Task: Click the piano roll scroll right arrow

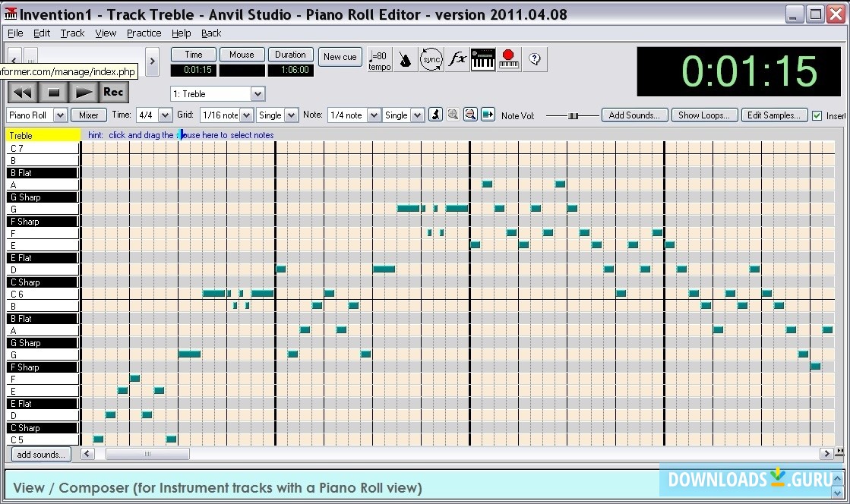Action: [826, 454]
